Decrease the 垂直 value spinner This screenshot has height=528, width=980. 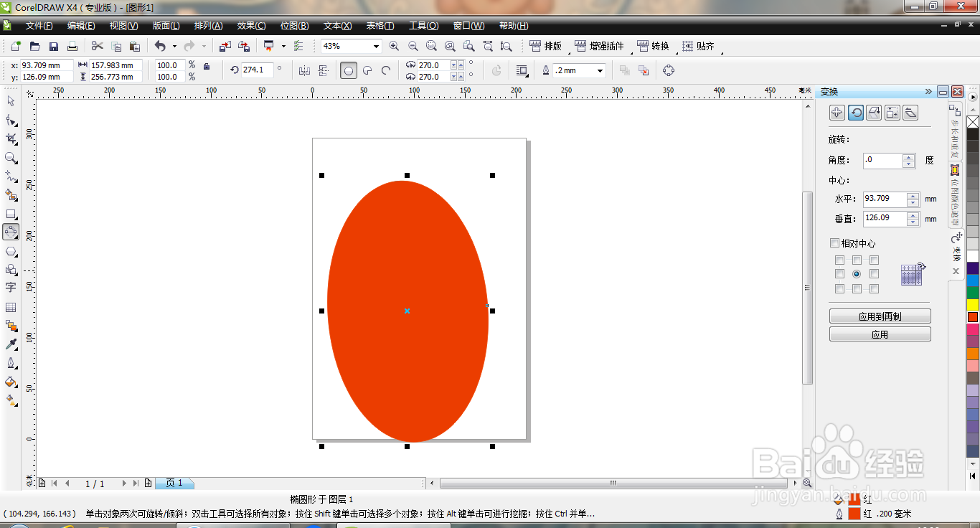[913, 222]
